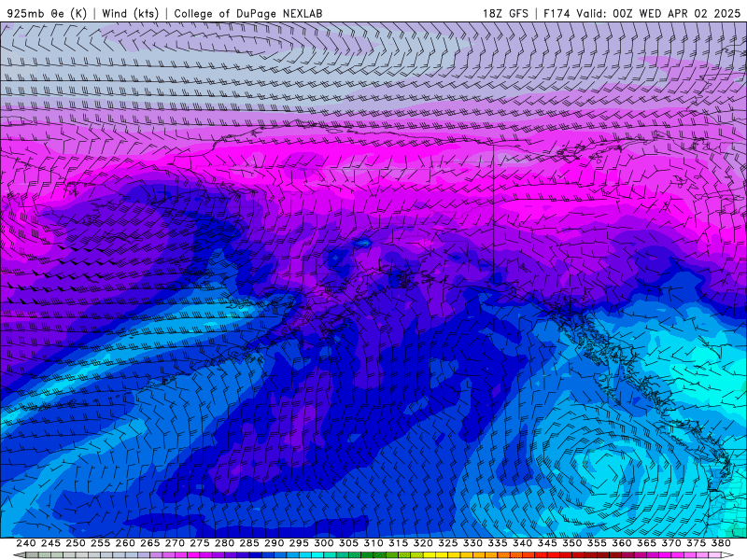This screenshot has height=560, width=747.
Task: Select the 290 scale value
Action: click(x=274, y=543)
